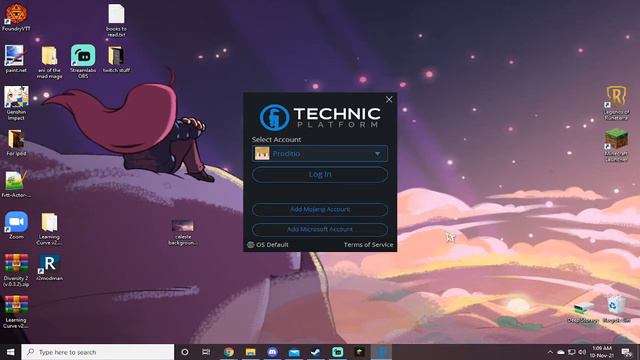The width and height of the screenshot is (640, 360).
Task: Launch the Minecraft Launcher shortcut
Action: [x=616, y=145]
